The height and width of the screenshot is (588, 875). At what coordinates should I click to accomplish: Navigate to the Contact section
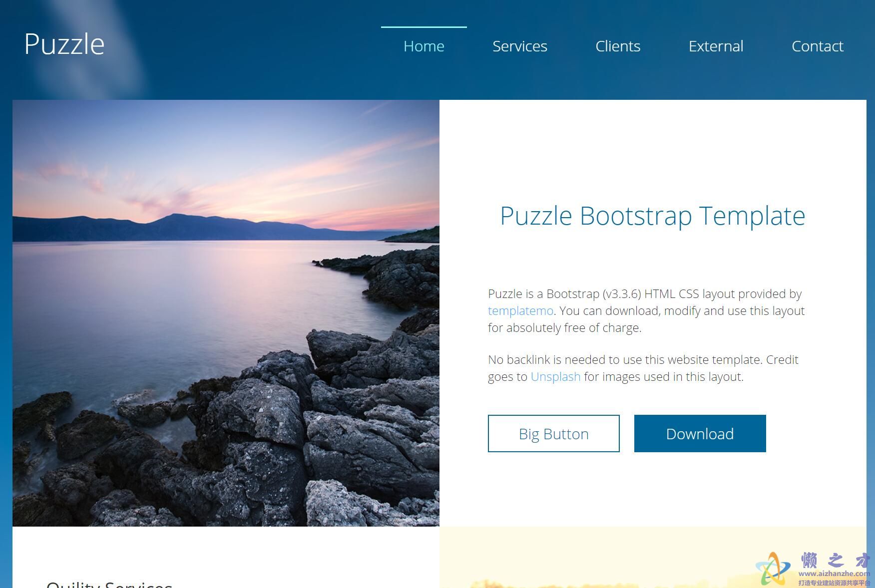coord(817,46)
